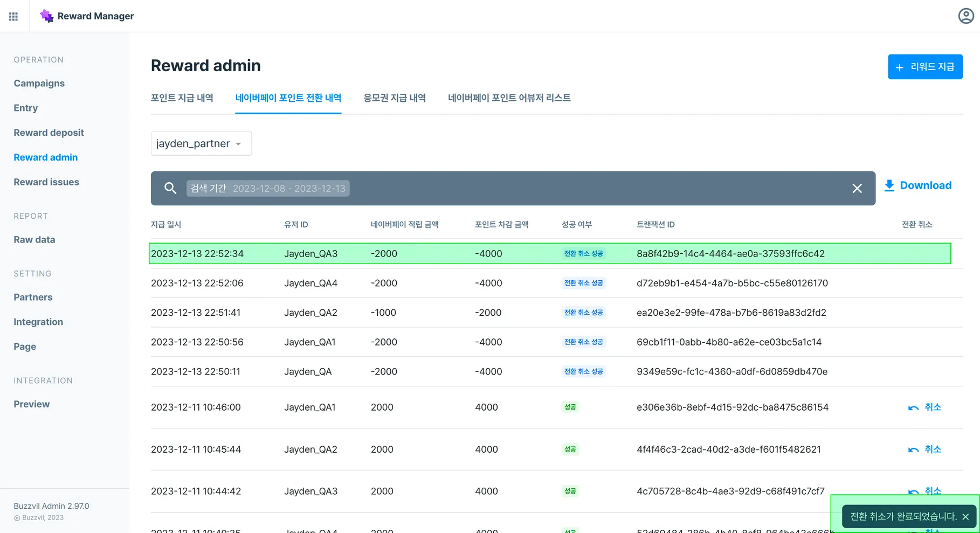Navigate to Reward issues

(x=46, y=182)
